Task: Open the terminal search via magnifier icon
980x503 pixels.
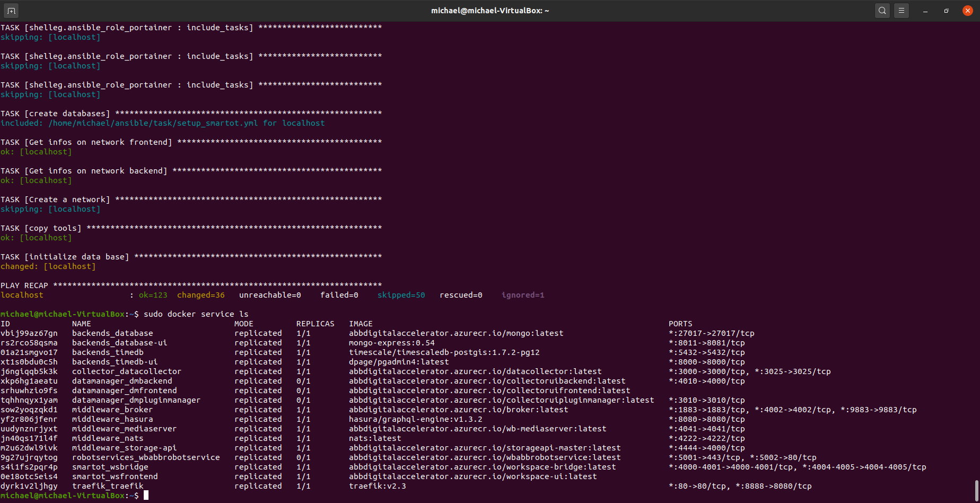Action: 882,11
